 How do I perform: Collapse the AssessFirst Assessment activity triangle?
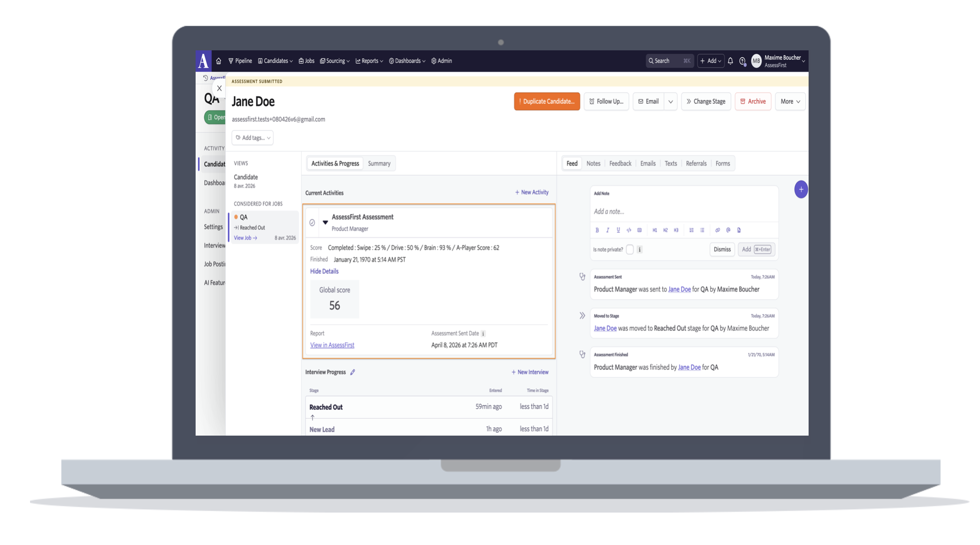tap(325, 223)
